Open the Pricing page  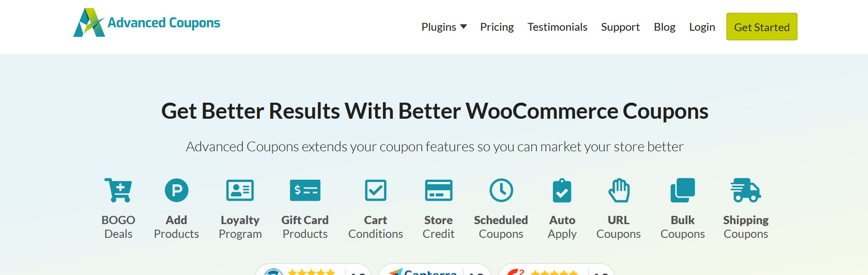point(497,27)
